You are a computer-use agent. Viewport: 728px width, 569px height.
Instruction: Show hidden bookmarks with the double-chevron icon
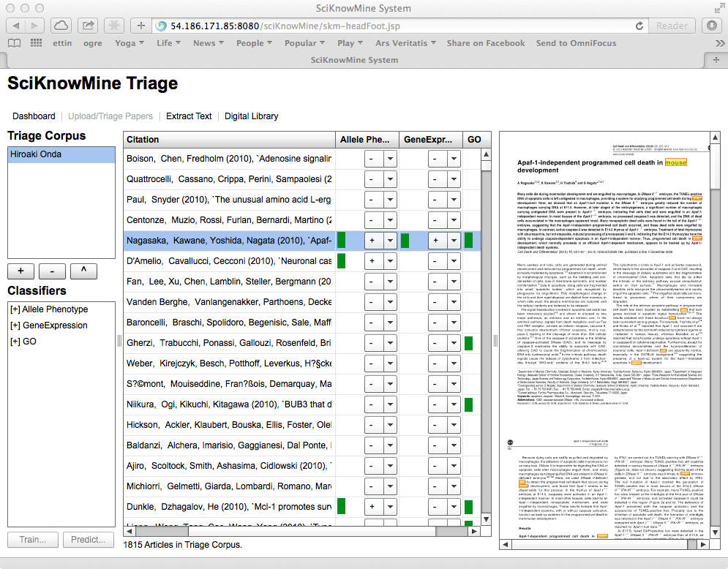pos(720,43)
